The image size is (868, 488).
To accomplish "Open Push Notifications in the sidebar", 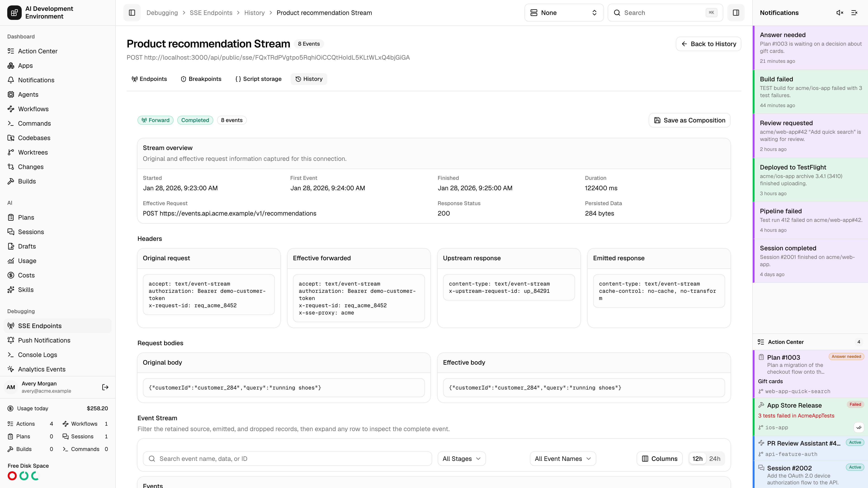I will 58,340.
